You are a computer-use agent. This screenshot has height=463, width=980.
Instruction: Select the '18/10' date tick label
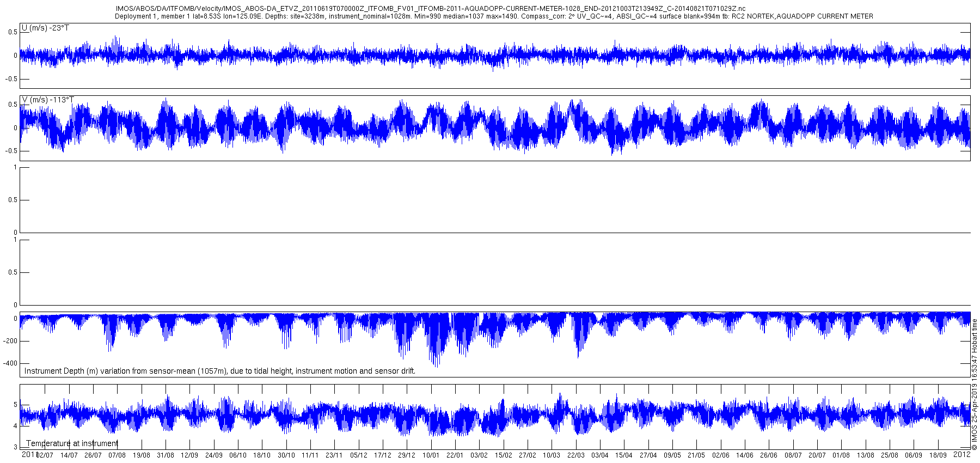[262, 455]
